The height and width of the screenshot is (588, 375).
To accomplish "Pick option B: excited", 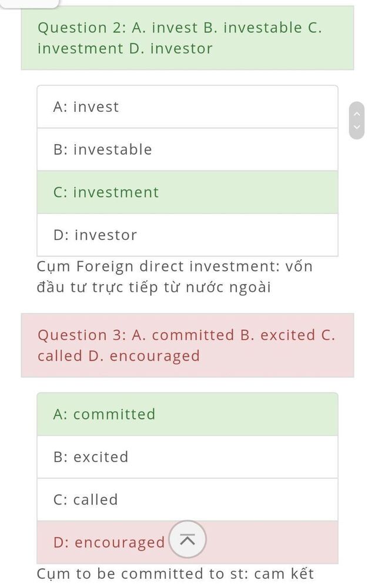I will 187,457.
